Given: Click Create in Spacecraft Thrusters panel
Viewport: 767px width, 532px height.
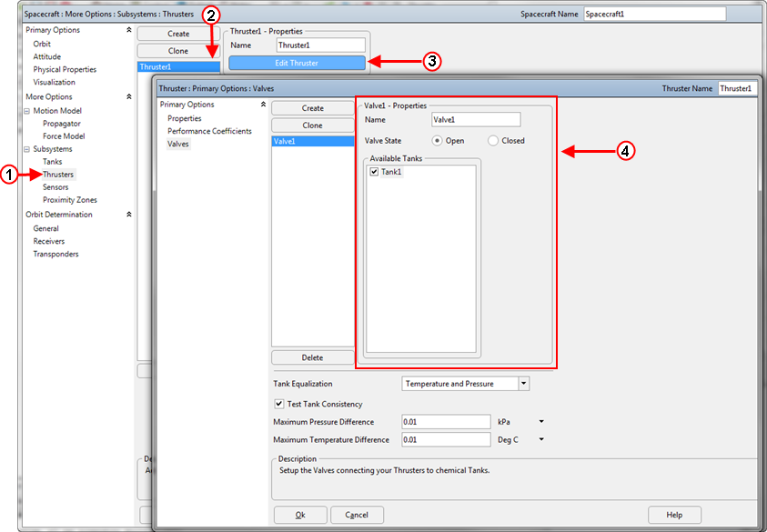Looking at the screenshot, I should tap(178, 34).
